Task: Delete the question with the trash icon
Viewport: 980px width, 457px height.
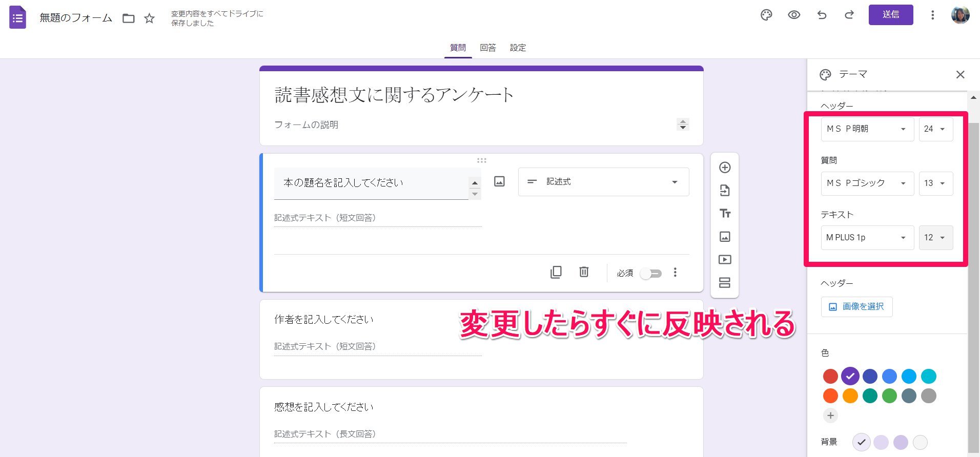Action: pyautogui.click(x=584, y=272)
